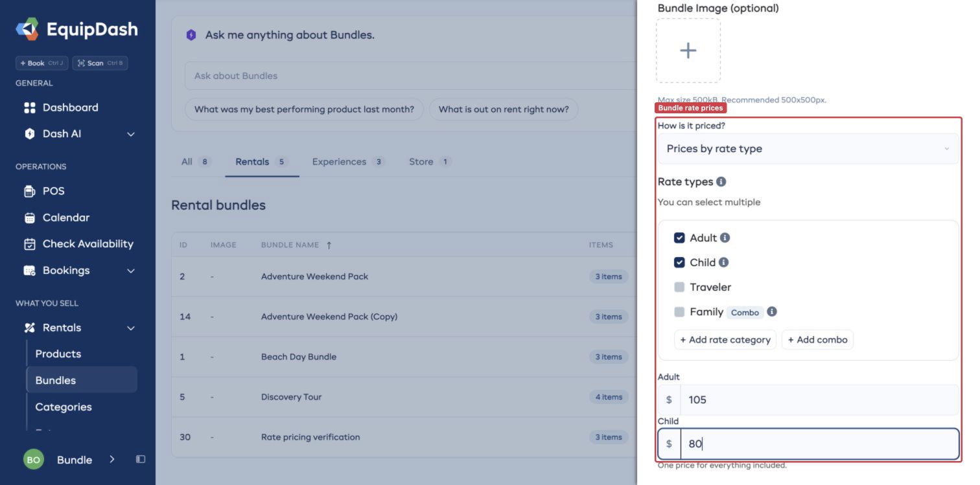The width and height of the screenshot is (980, 485).
Task: Switch to the All bundles tab
Action: (196, 162)
